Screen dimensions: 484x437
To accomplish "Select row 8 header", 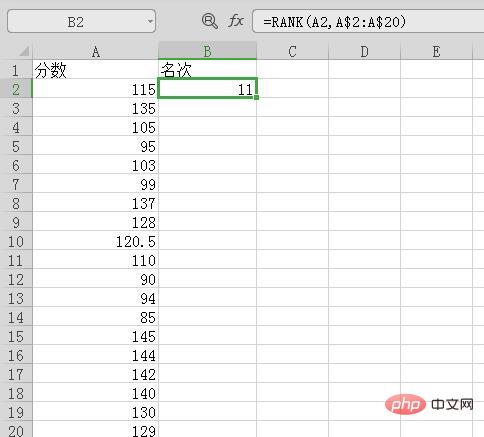I will pos(16,203).
